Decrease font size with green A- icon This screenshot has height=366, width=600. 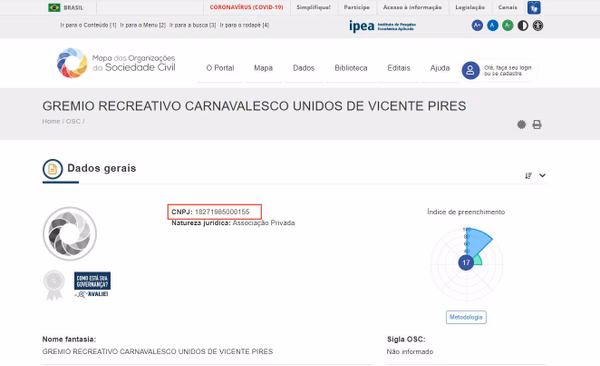click(x=508, y=26)
